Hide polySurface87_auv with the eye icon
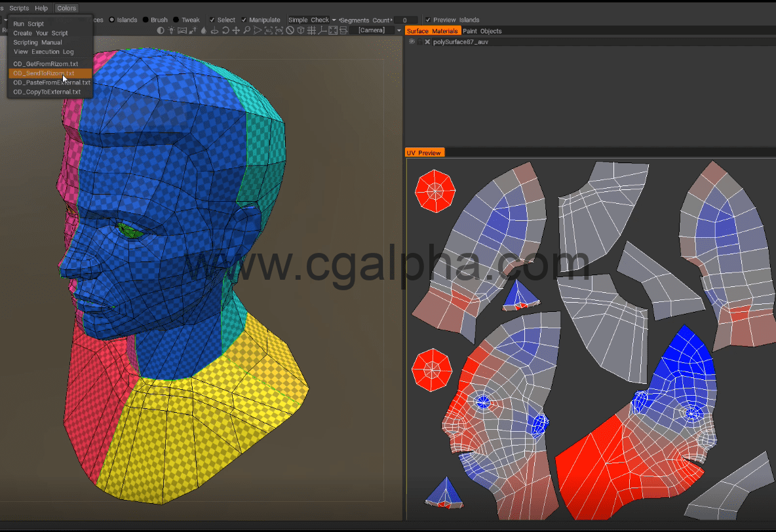The width and height of the screenshot is (776, 532). coord(412,41)
